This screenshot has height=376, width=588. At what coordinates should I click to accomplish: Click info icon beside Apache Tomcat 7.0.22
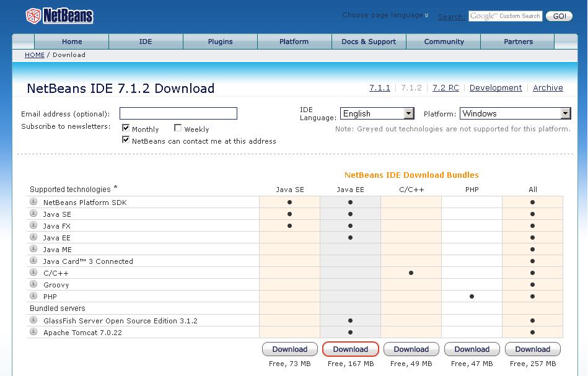[33, 332]
